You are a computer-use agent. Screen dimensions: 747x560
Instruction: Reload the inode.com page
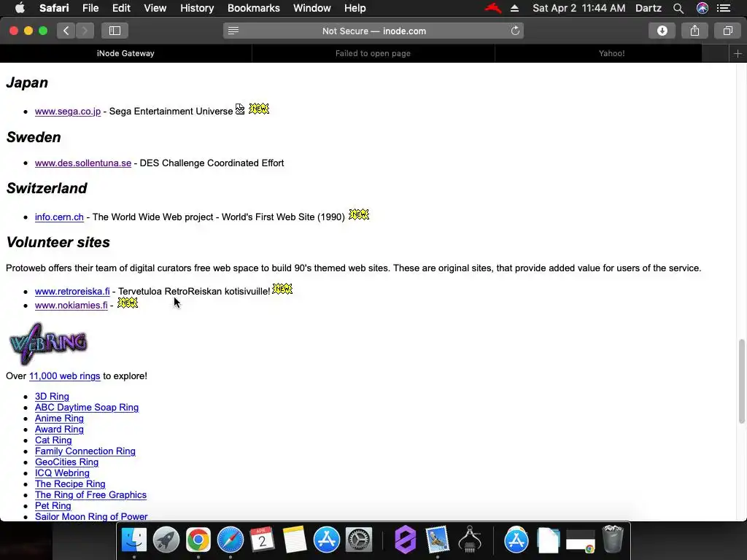[x=515, y=31]
